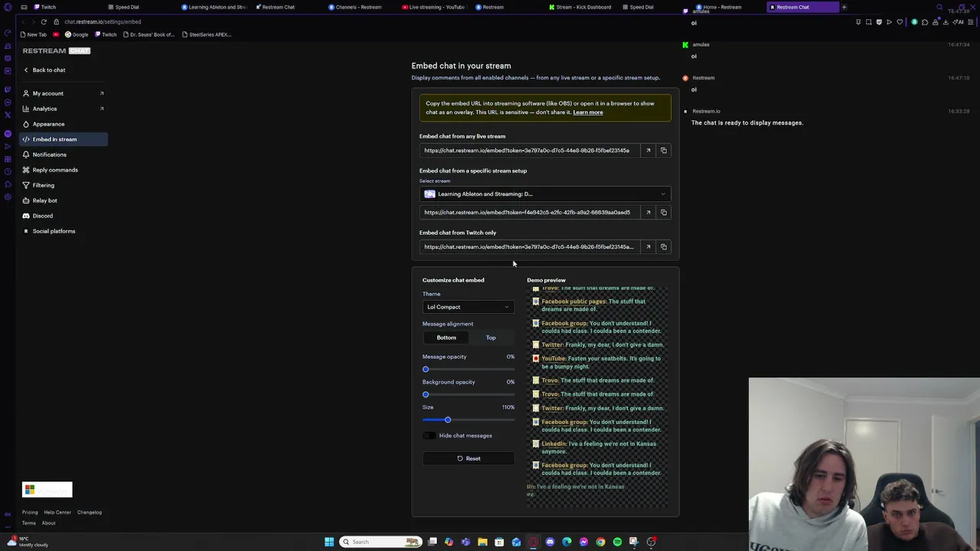Click the Twitch-only embed URL field
980x551 pixels.
pos(530,247)
